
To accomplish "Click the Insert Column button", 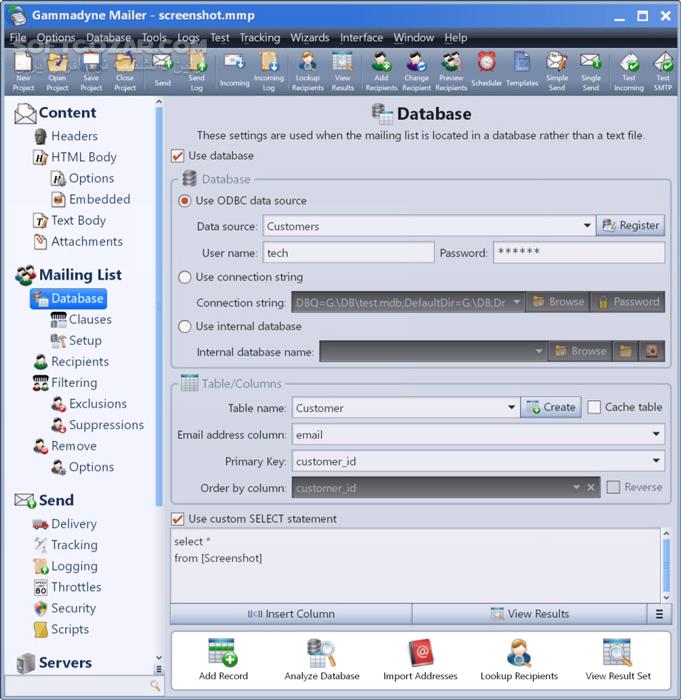I will click(291, 614).
